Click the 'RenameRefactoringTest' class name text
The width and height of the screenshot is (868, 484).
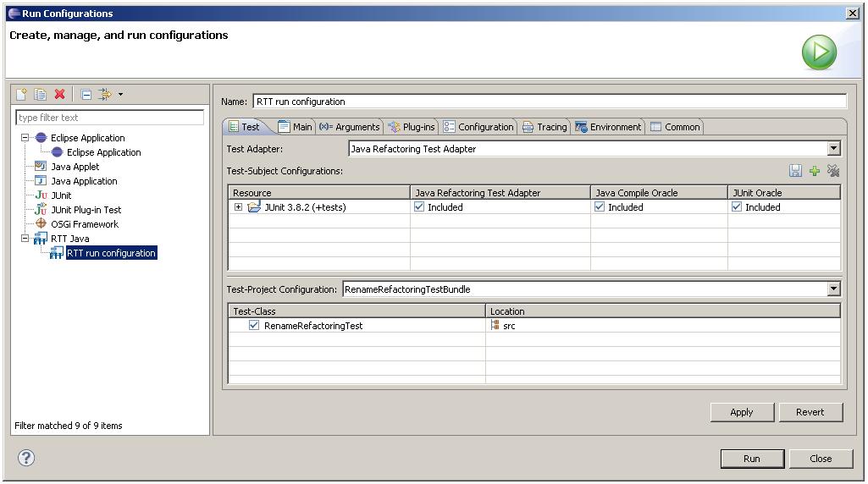(313, 326)
